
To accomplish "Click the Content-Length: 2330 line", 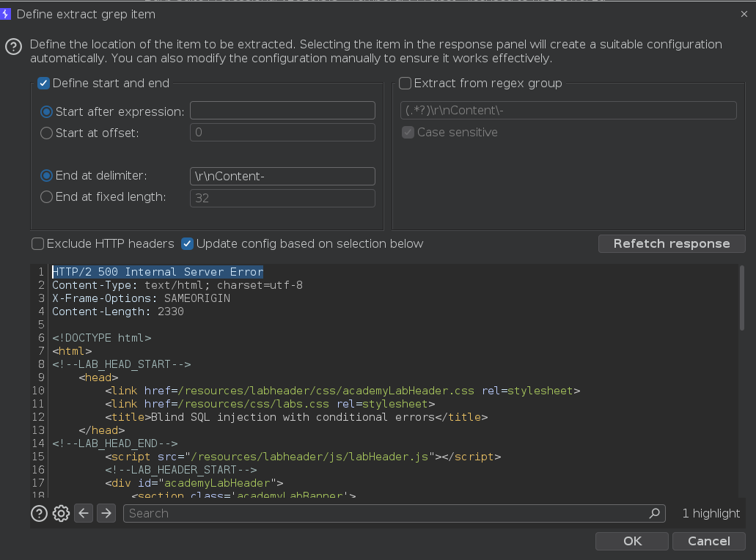I will (118, 312).
